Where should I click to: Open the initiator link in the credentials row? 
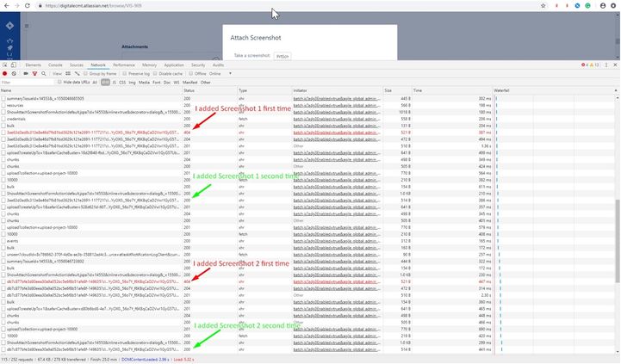click(x=337, y=119)
